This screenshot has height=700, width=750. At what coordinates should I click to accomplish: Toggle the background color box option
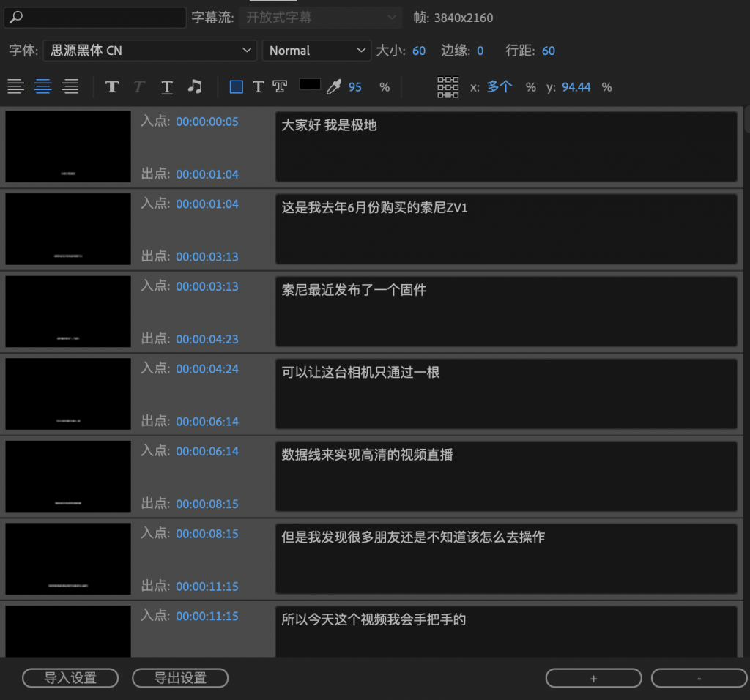tap(236, 87)
